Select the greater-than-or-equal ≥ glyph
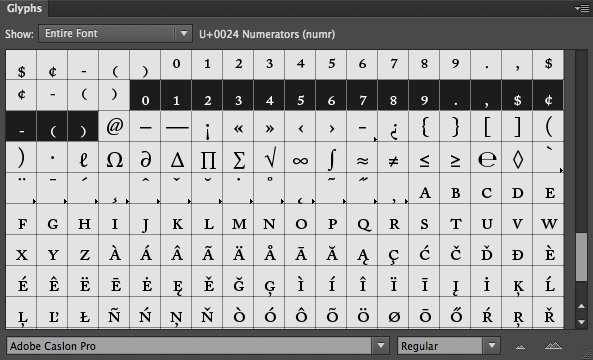 click(x=455, y=157)
